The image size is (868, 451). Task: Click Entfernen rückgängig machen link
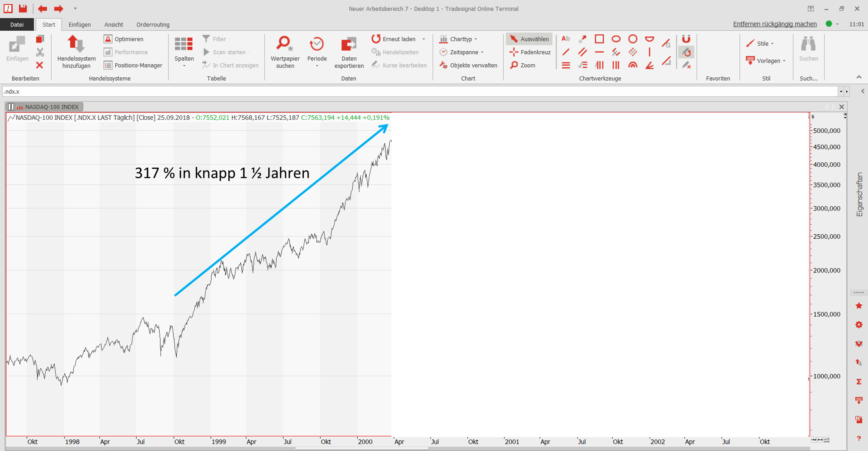coord(775,24)
